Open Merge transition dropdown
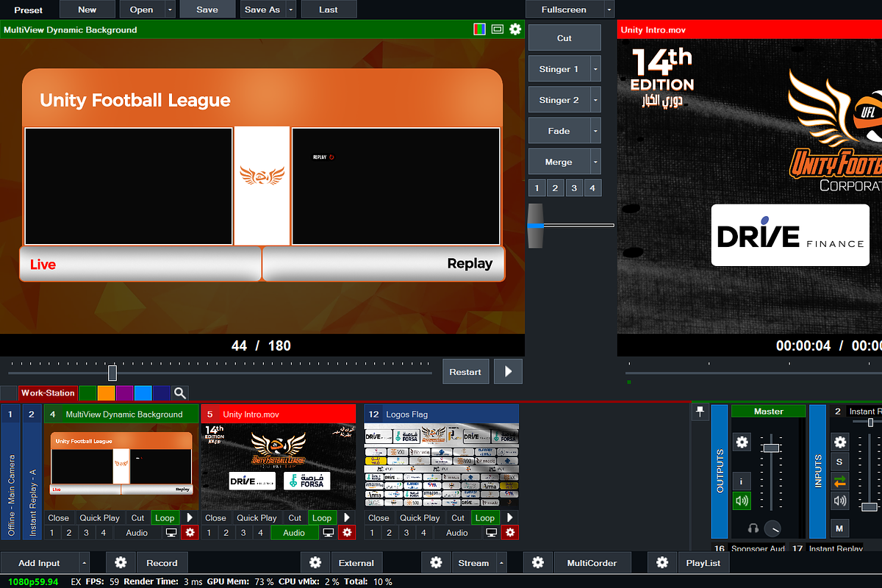This screenshot has height=588, width=882. tap(595, 162)
